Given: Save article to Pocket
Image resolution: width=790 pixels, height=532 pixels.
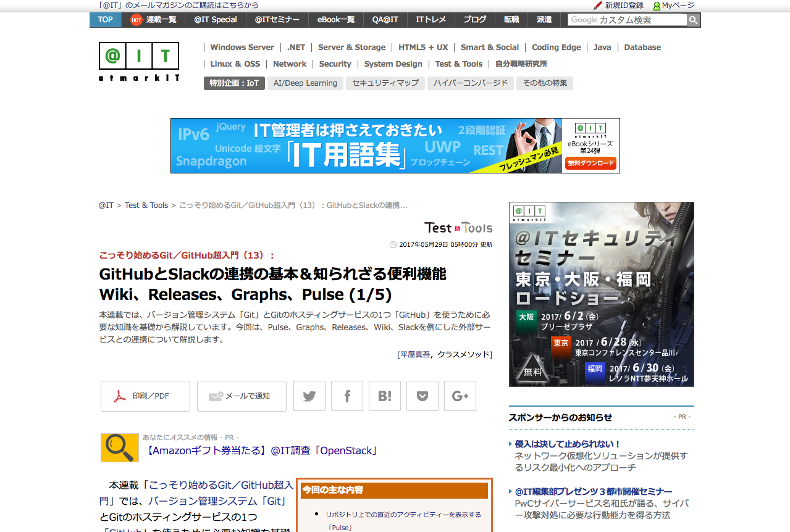Looking at the screenshot, I should click(422, 396).
